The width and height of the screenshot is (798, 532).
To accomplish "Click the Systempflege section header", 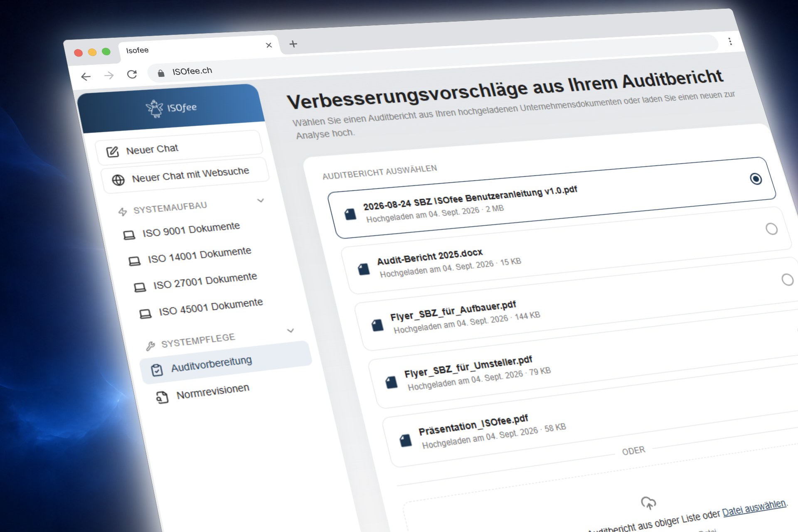I will click(198, 340).
